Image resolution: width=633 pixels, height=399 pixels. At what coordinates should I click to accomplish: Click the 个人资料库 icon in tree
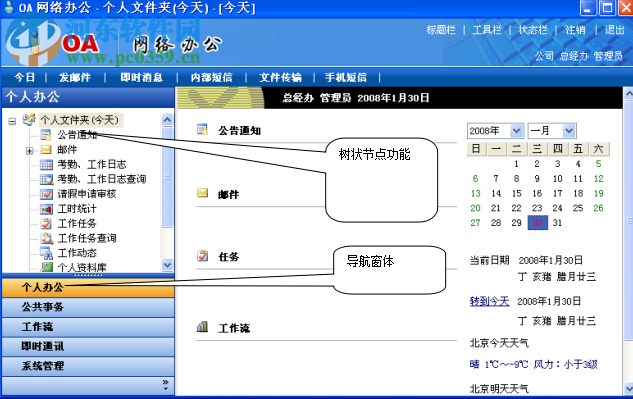point(47,267)
